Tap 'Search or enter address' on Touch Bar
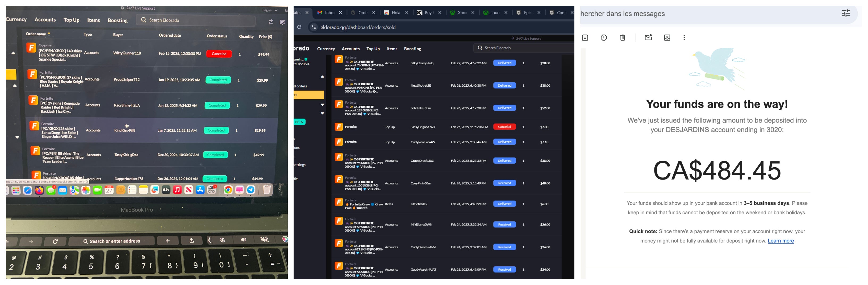Screen dimensions: 868x285 tap(111, 241)
